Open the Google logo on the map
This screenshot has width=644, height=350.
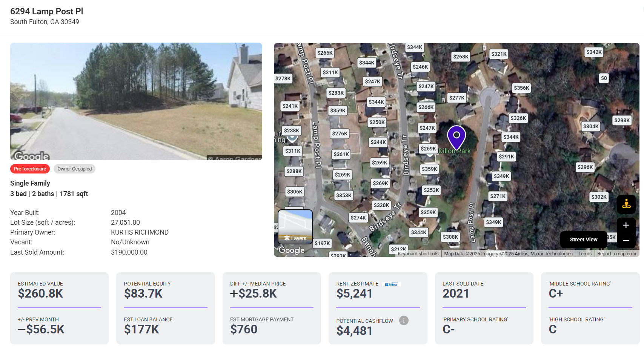292,250
